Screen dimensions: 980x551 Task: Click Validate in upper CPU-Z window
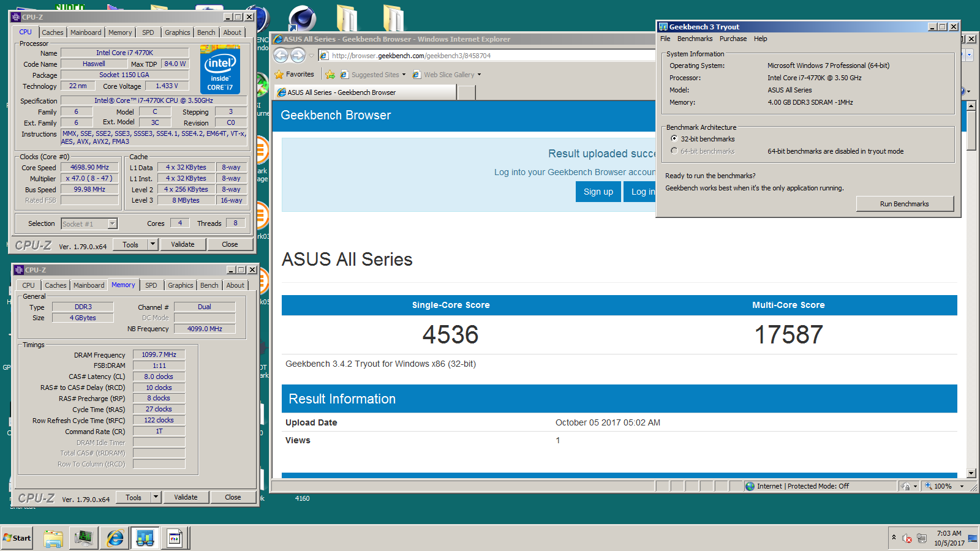pos(183,244)
